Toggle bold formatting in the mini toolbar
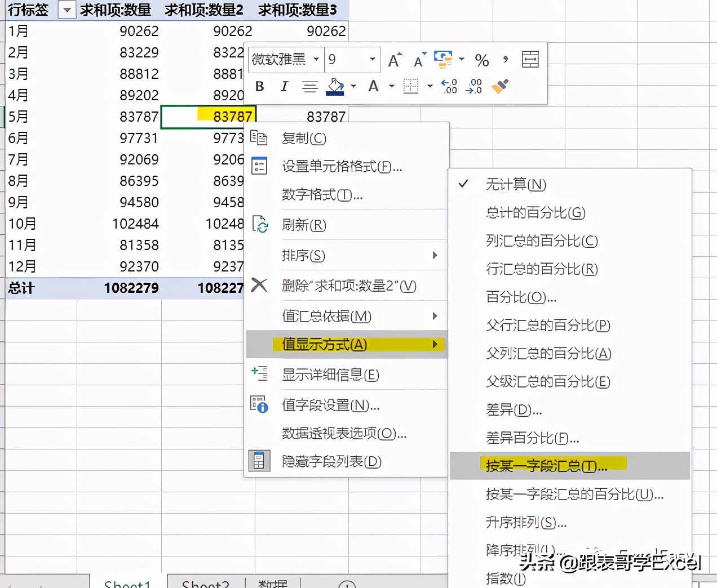 click(x=259, y=86)
